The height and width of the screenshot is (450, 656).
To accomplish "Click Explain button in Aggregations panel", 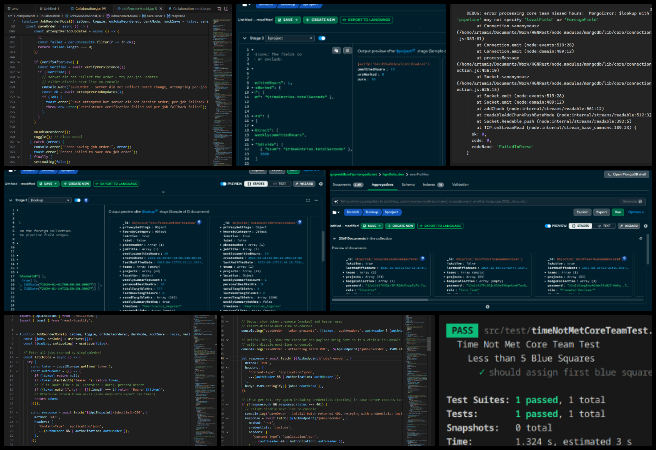I will 582,212.
